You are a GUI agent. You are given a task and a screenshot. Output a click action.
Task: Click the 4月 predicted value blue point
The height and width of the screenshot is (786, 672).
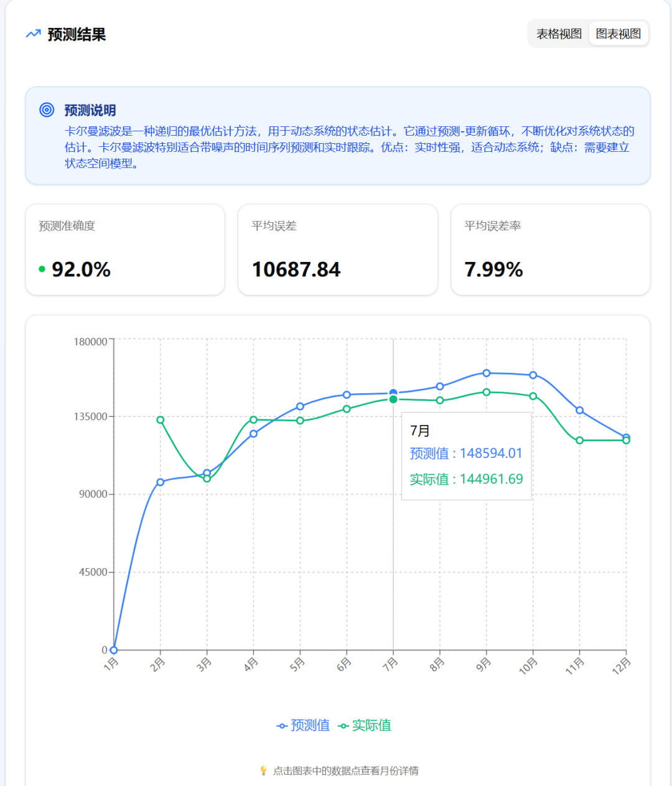[253, 434]
